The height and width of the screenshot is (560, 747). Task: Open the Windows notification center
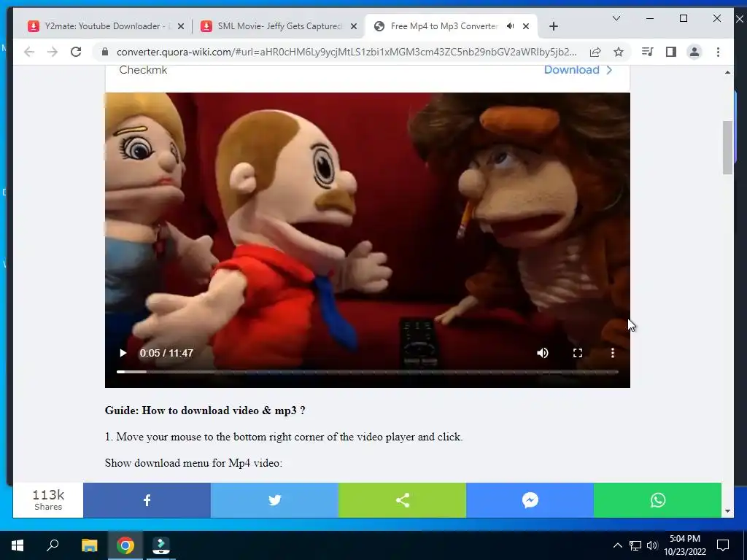click(x=723, y=545)
